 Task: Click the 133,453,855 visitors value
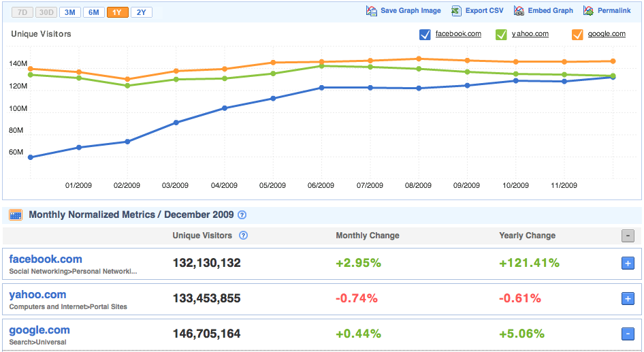206,298
